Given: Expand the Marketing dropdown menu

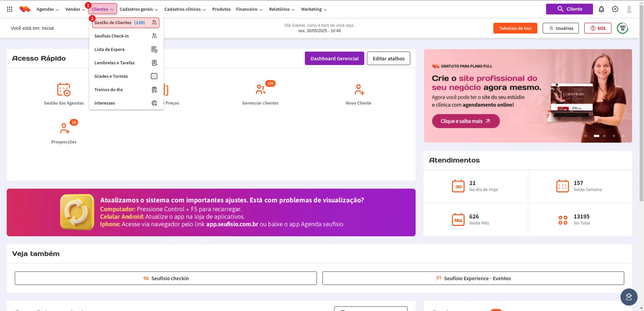Looking at the screenshot, I should pyautogui.click(x=314, y=9).
